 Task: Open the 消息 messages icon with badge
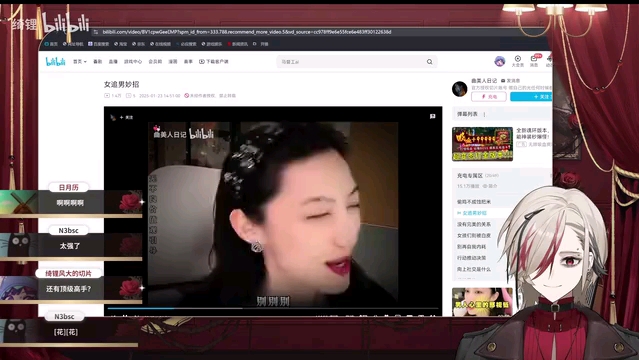point(534,61)
